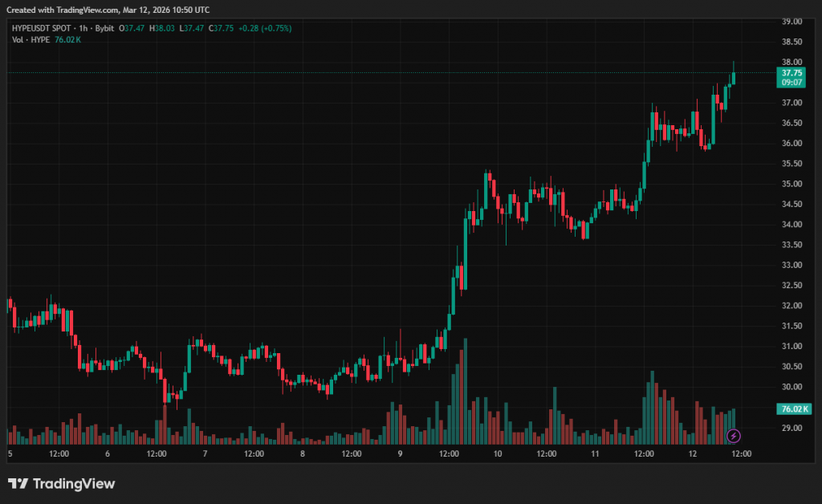822x504 pixels.
Task: Click the latest green candle near 37.75
Action: [733, 77]
